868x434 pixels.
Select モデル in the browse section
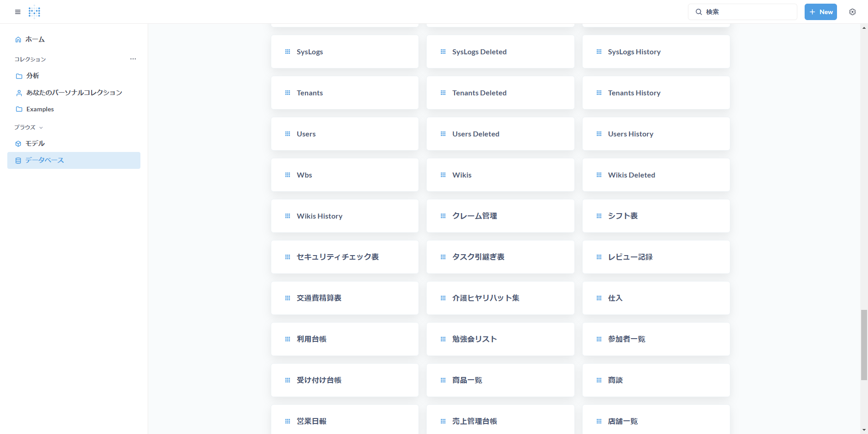74,143
